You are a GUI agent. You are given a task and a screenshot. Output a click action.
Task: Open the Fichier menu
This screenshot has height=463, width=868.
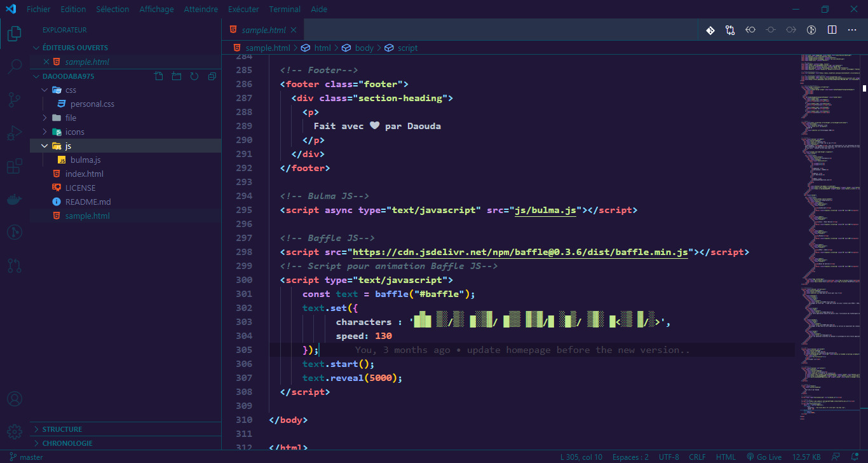pyautogui.click(x=39, y=10)
